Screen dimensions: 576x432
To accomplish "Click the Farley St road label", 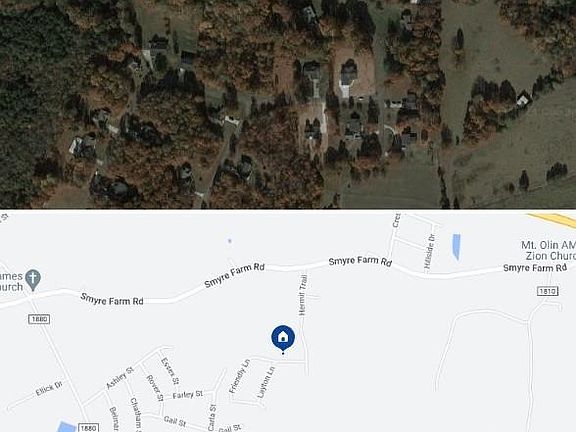I will [x=187, y=395].
